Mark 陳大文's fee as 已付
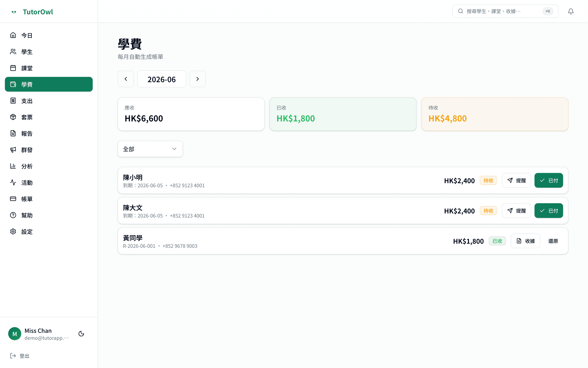The image size is (588, 368). (x=549, y=211)
